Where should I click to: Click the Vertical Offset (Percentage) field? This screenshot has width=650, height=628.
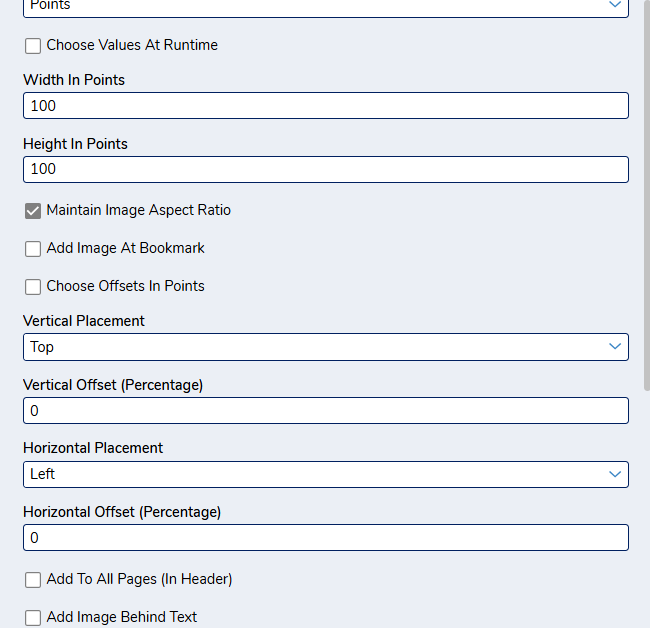(326, 410)
